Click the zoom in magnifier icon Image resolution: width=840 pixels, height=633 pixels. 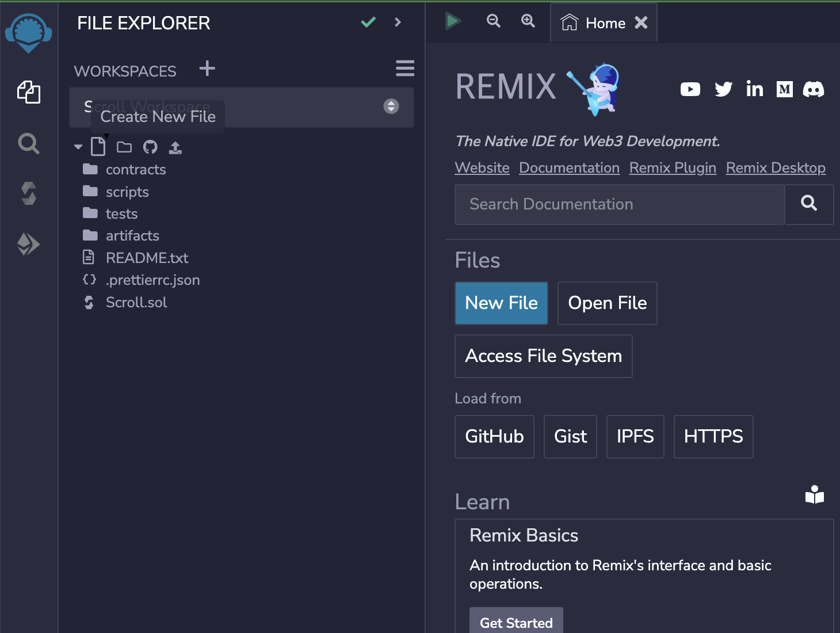pos(528,21)
